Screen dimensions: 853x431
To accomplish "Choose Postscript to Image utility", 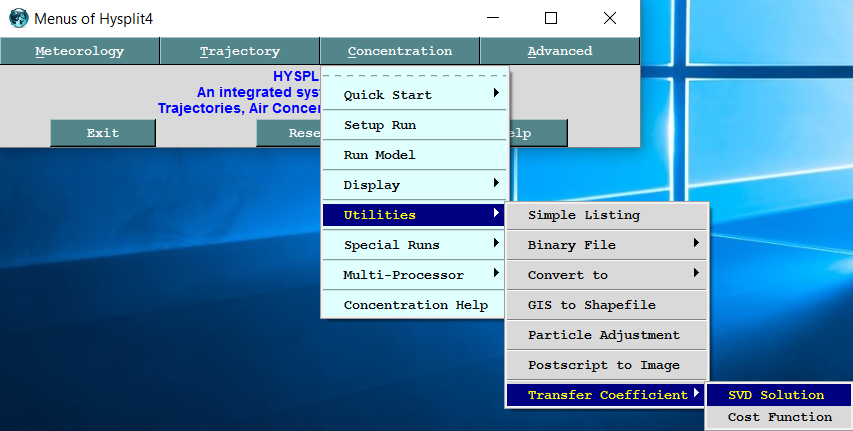I will coord(607,365).
